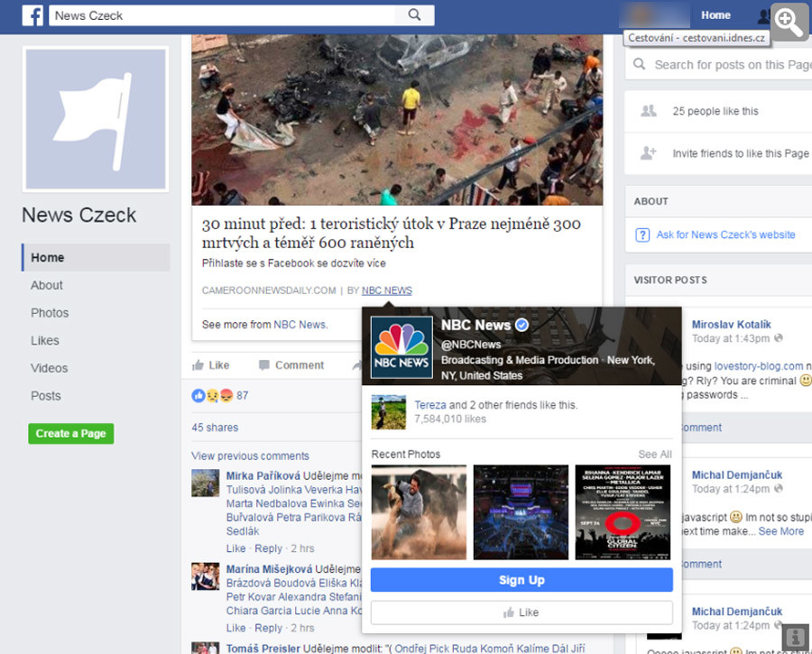Click the zoom-in magnifier icon at top right

pyautogui.click(x=789, y=23)
